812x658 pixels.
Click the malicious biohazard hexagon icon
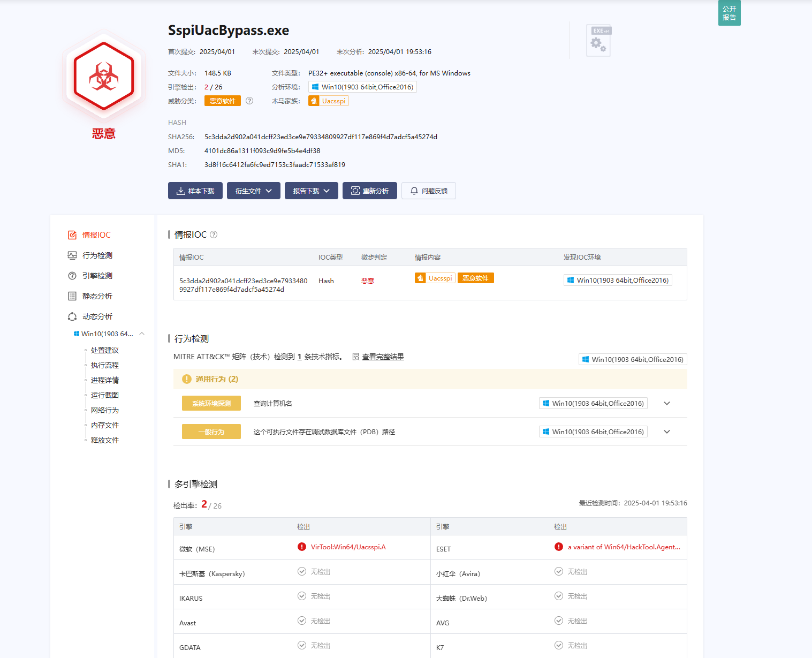point(103,76)
